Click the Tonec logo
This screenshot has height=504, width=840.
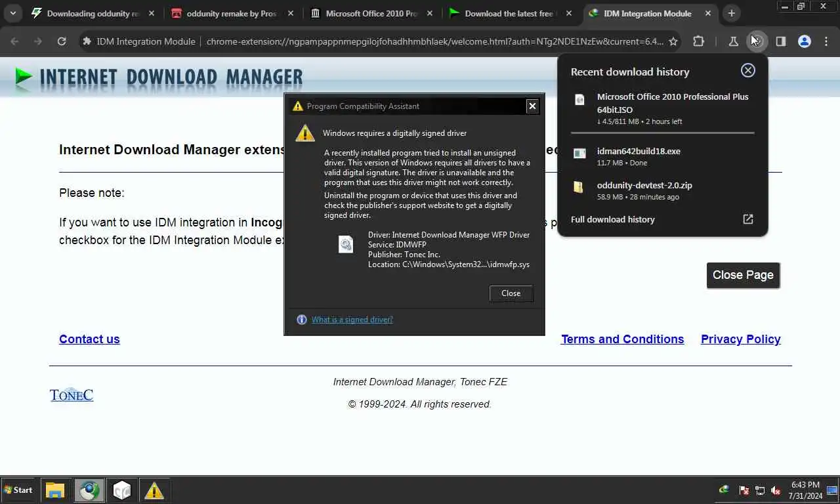72,395
